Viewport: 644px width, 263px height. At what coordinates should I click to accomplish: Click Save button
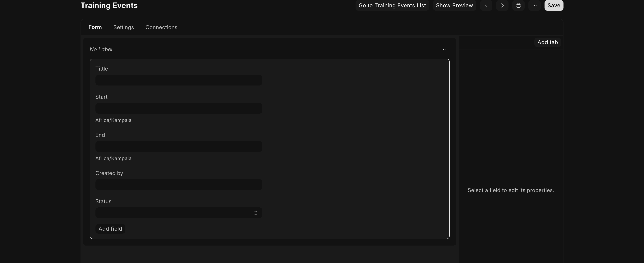click(x=554, y=5)
